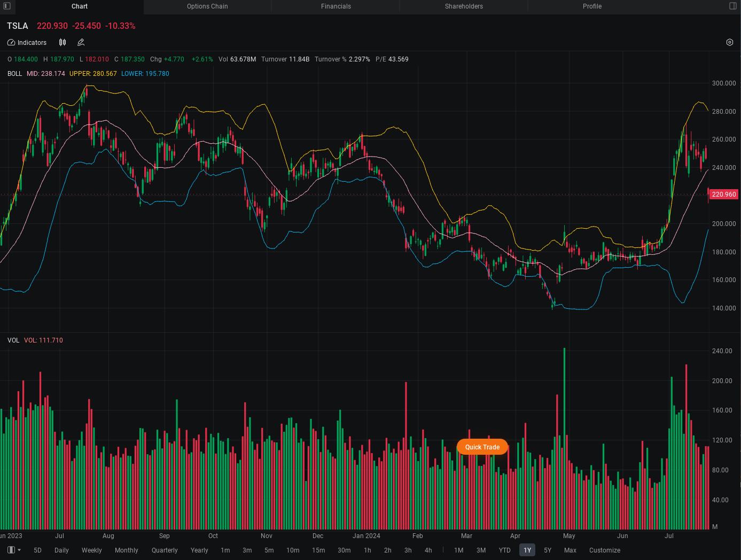The width and height of the screenshot is (741, 560).
Task: Click the P/E 43.569 value
Action: (x=392, y=59)
